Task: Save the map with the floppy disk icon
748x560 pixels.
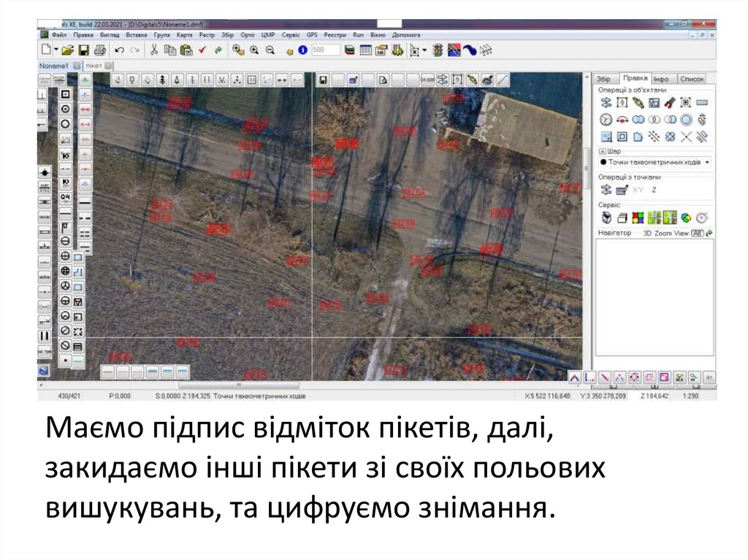Action: click(84, 50)
